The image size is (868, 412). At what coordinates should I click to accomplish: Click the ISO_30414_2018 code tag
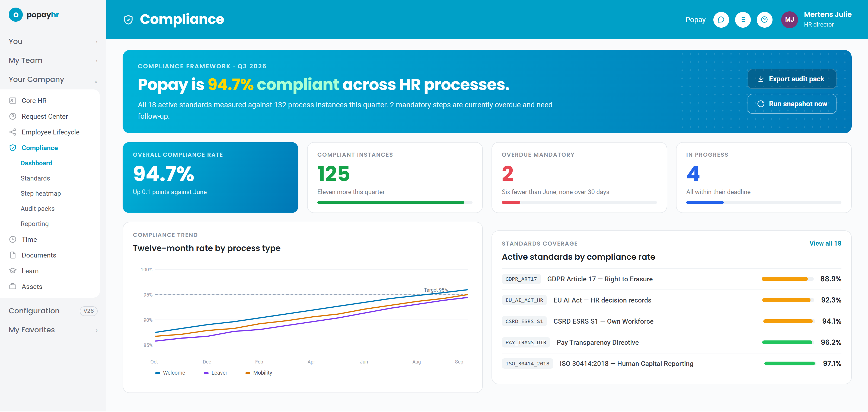click(x=527, y=363)
